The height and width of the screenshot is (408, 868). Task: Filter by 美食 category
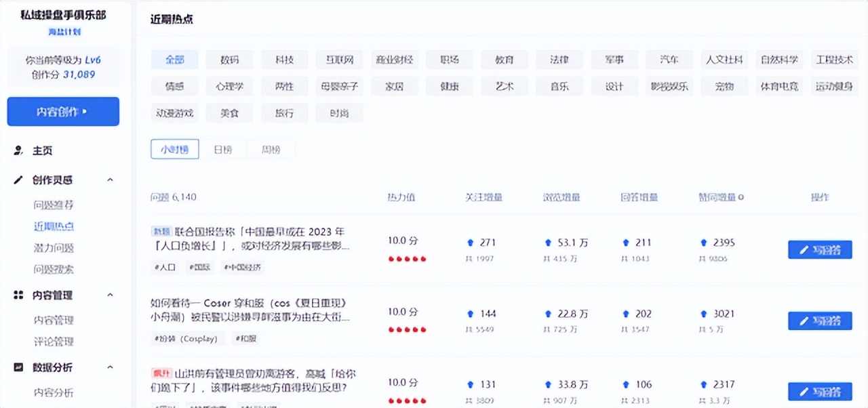coord(230,113)
